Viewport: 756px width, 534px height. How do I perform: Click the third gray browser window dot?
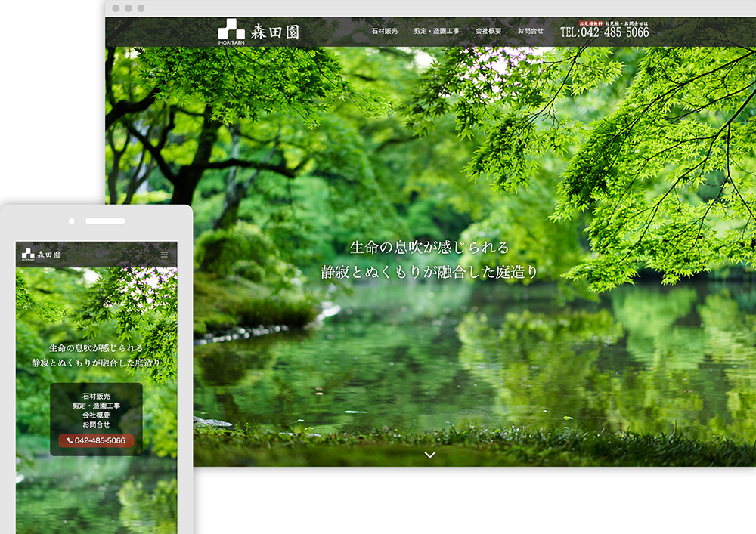coord(140,8)
